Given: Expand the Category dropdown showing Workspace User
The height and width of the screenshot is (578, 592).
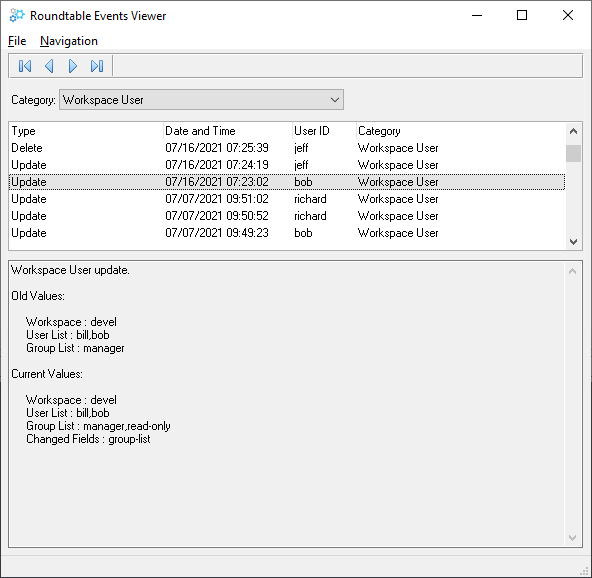Looking at the screenshot, I should click(x=201, y=100).
